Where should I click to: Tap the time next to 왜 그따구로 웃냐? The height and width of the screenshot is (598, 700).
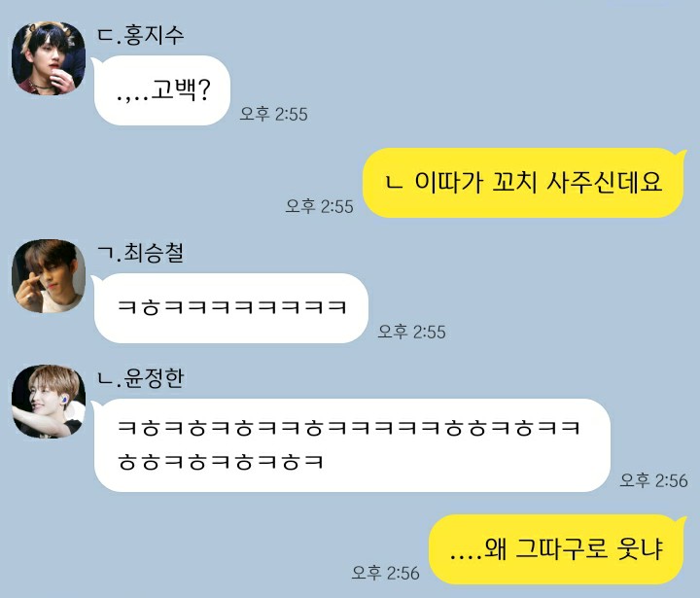point(386,573)
